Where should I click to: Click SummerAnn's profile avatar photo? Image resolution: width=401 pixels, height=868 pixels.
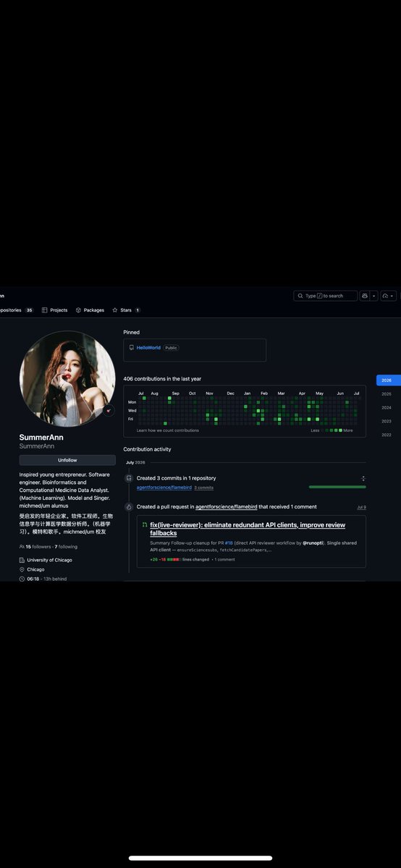67,378
